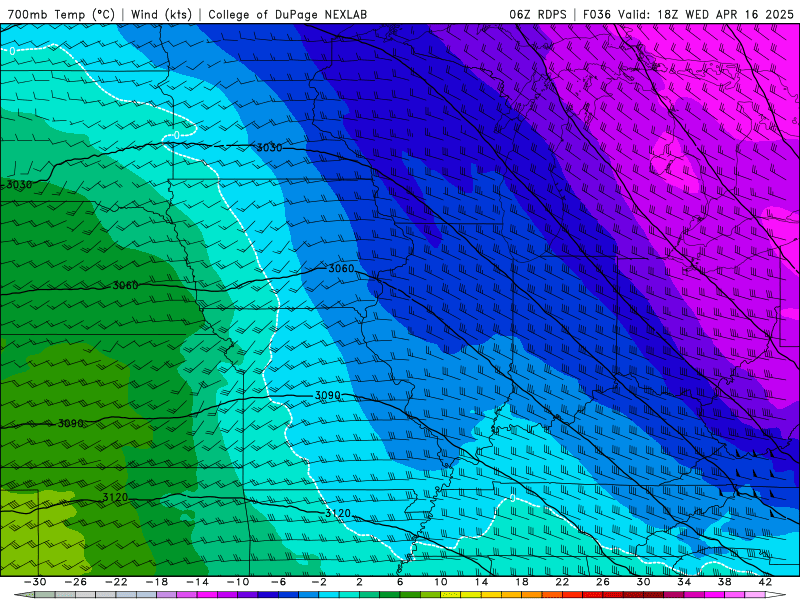Screen dimensions: 800x600
Task: Click the '26' tick label on the color scale
Action: 603,582
